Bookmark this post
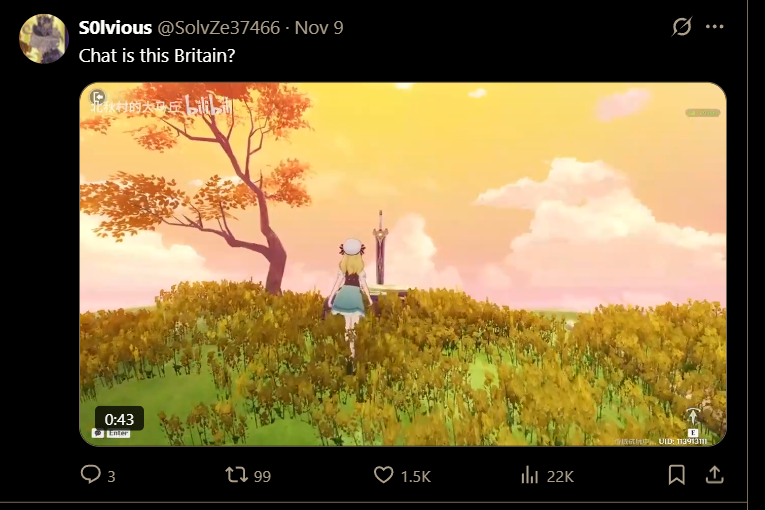The image size is (765, 510). coord(677,475)
